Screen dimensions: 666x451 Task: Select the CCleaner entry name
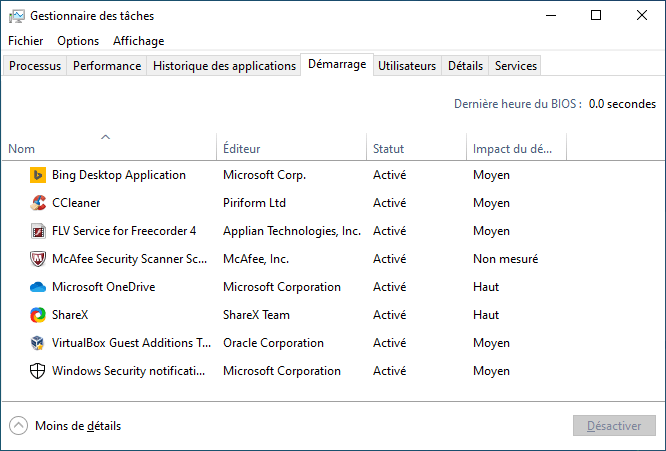pyautogui.click(x=76, y=203)
